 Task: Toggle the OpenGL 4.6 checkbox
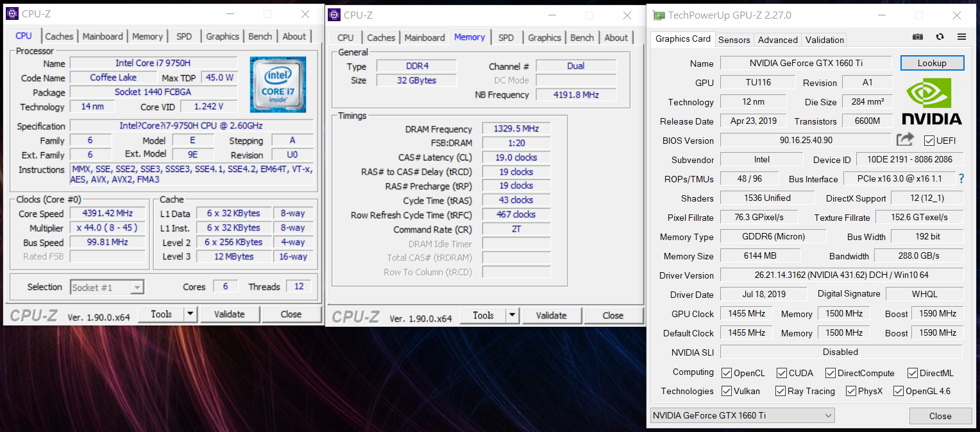coord(898,391)
